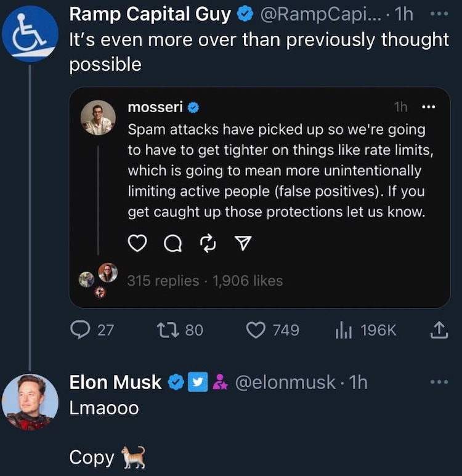This screenshot has width=462, height=476.
Task: Open Elon Musk's profile avatar
Action: (30, 402)
